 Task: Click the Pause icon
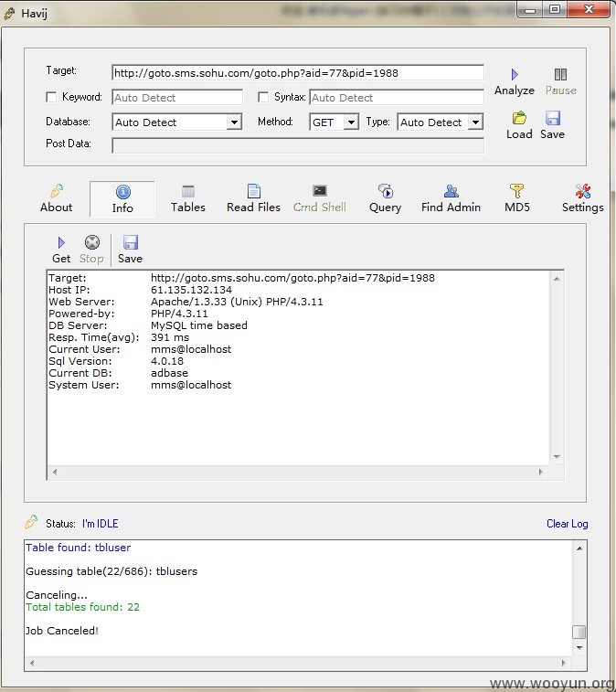pyautogui.click(x=560, y=74)
